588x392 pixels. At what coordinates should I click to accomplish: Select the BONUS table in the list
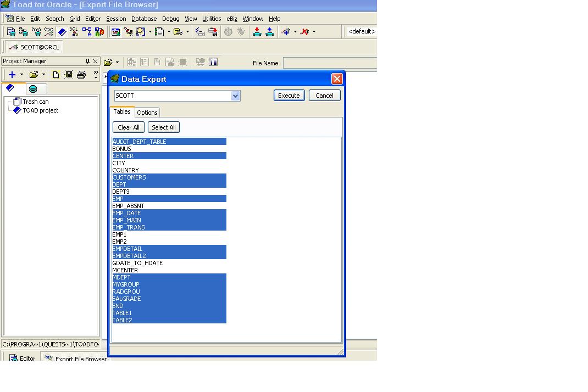pyautogui.click(x=122, y=149)
